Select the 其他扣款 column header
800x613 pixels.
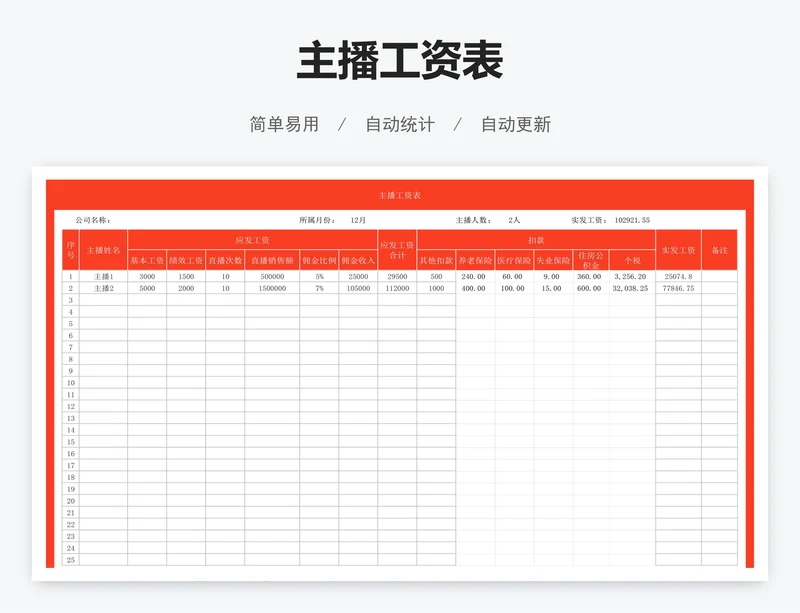tap(436, 260)
